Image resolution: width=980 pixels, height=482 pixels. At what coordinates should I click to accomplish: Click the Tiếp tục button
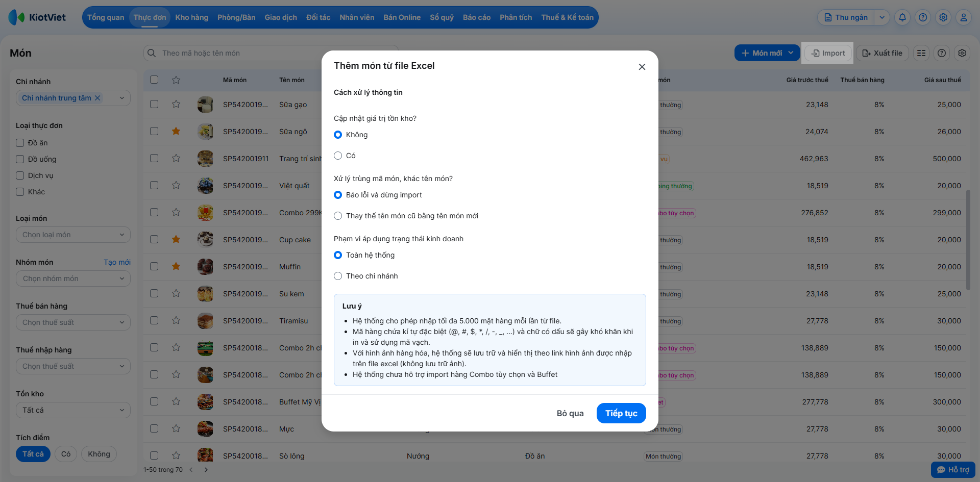[621, 413]
